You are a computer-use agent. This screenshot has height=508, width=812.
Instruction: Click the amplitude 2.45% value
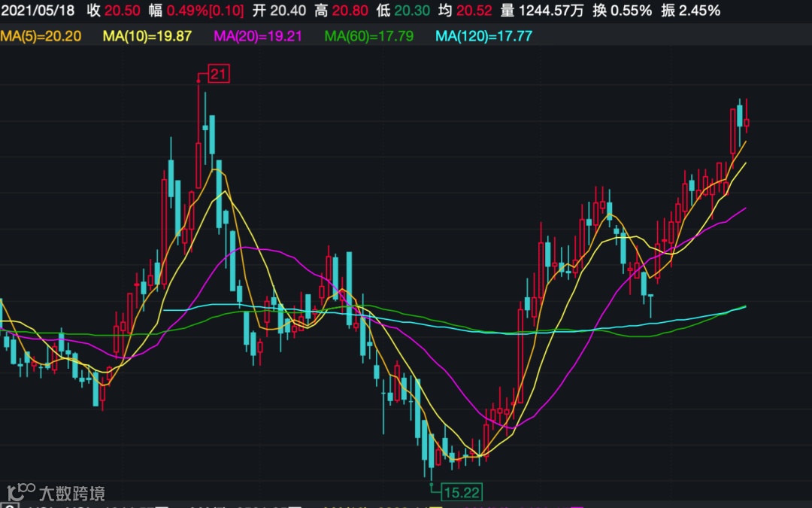(x=699, y=11)
